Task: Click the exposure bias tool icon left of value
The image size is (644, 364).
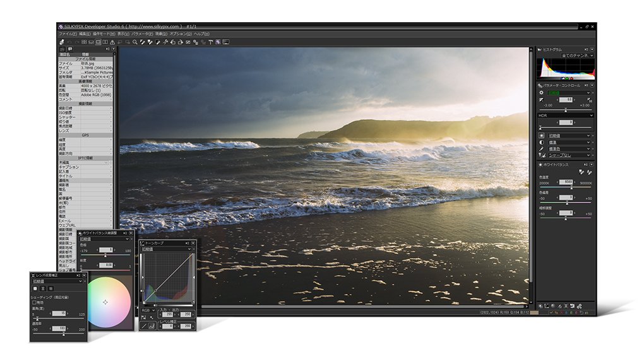Action: (541, 100)
